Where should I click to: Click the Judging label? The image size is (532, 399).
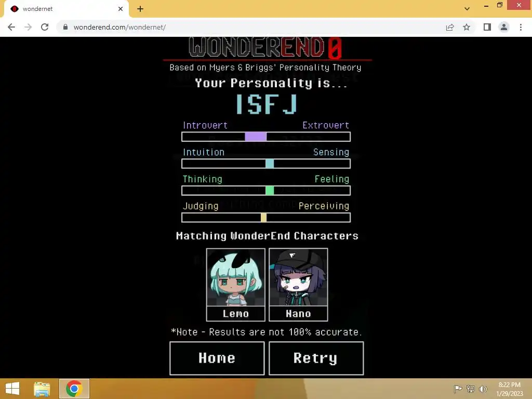click(201, 206)
